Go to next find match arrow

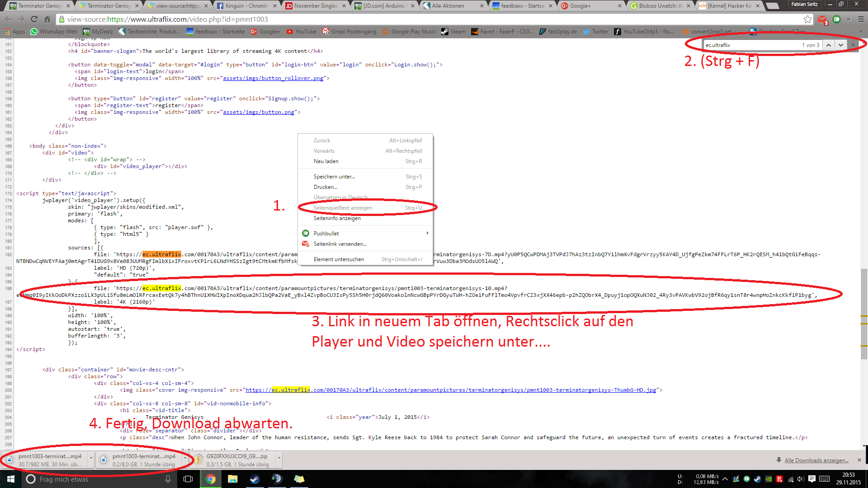pos(840,45)
